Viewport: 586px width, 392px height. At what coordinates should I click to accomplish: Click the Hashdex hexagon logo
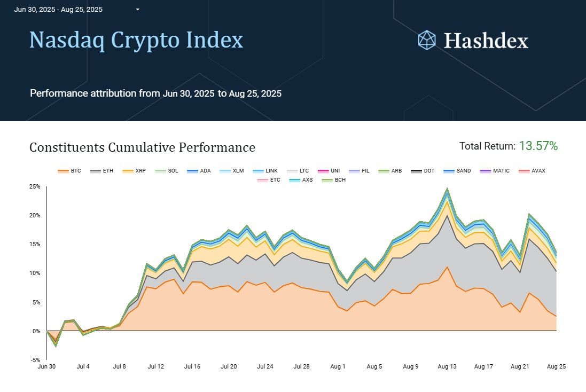pyautogui.click(x=426, y=40)
